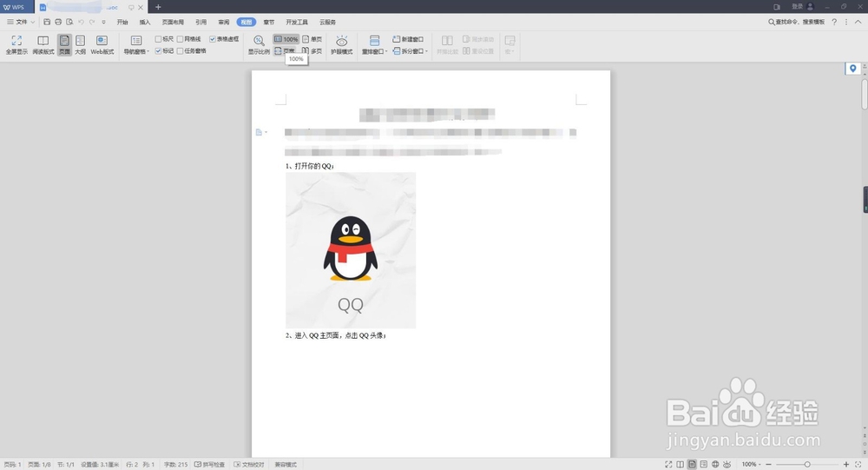Set zoom to 100% in ribbon
Image resolution: width=868 pixels, height=470 pixels.
coord(286,39)
